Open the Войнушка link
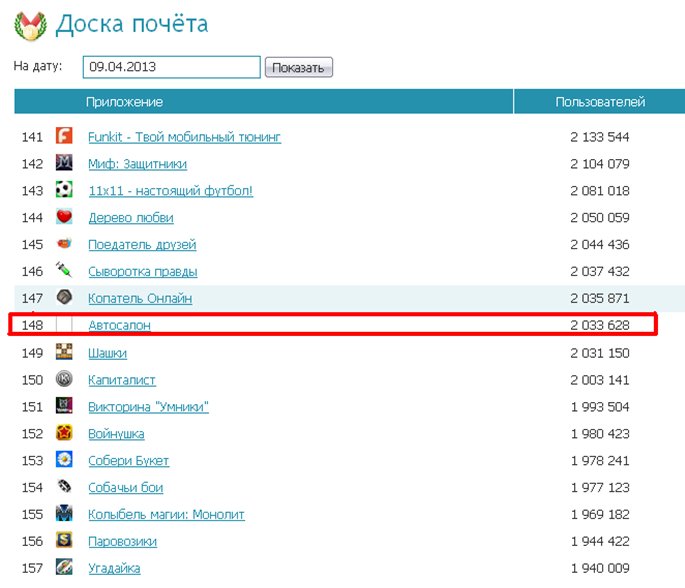The height and width of the screenshot is (588, 685). pos(116,434)
